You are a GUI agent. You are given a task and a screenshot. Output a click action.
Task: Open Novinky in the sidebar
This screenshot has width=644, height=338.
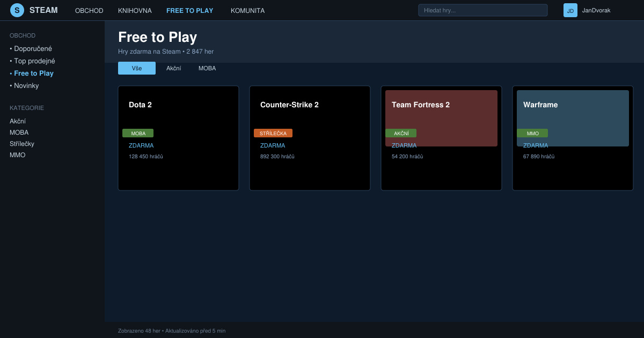[24, 86]
